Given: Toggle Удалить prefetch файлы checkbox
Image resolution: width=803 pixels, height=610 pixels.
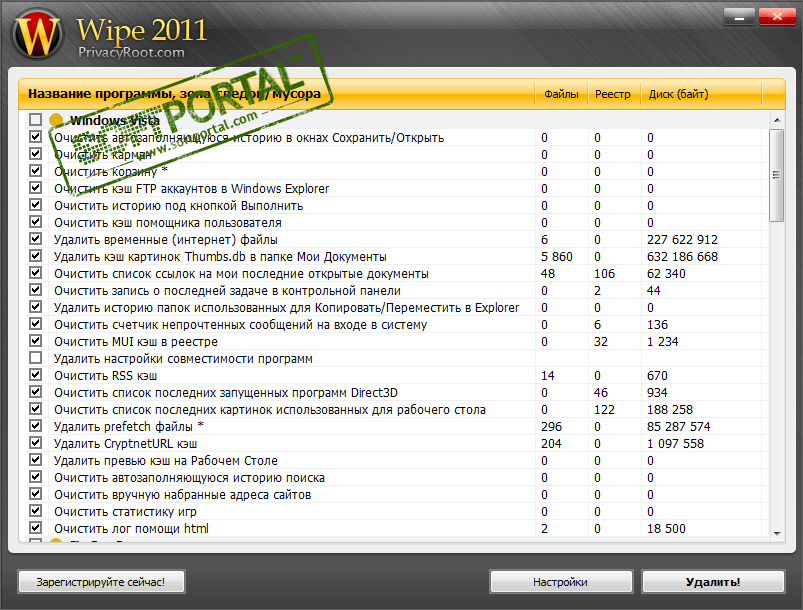Looking at the screenshot, I should click(x=35, y=426).
